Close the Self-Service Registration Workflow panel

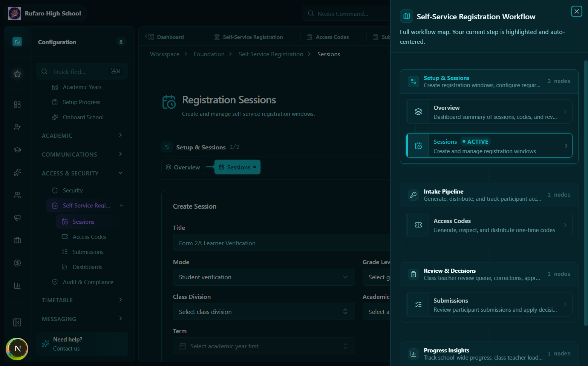tap(577, 11)
